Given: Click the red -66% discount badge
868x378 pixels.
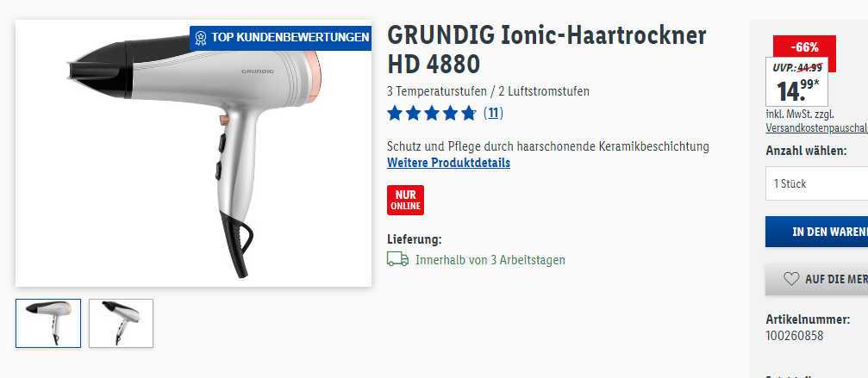Looking at the screenshot, I should point(804,47).
